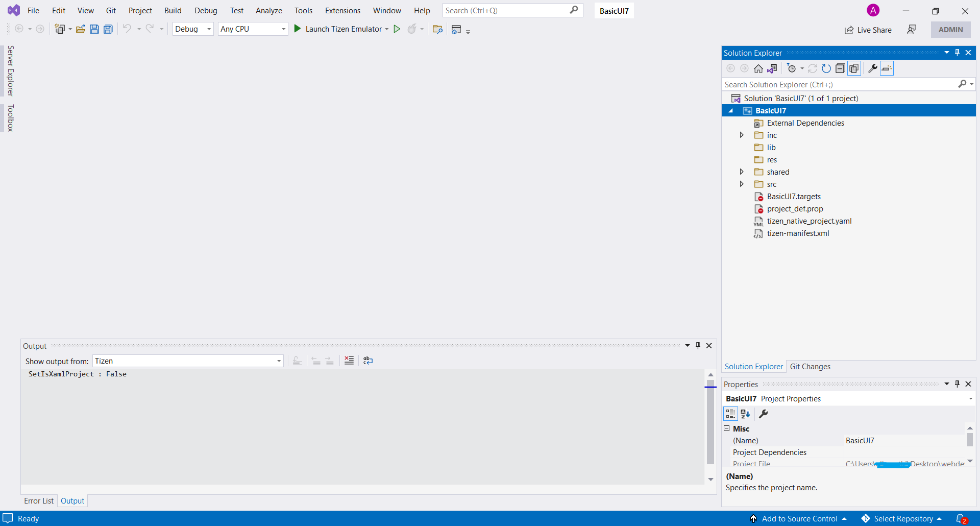980x526 pixels.
Task: Toggle Word Wrap in the Output window
Action: click(x=367, y=360)
